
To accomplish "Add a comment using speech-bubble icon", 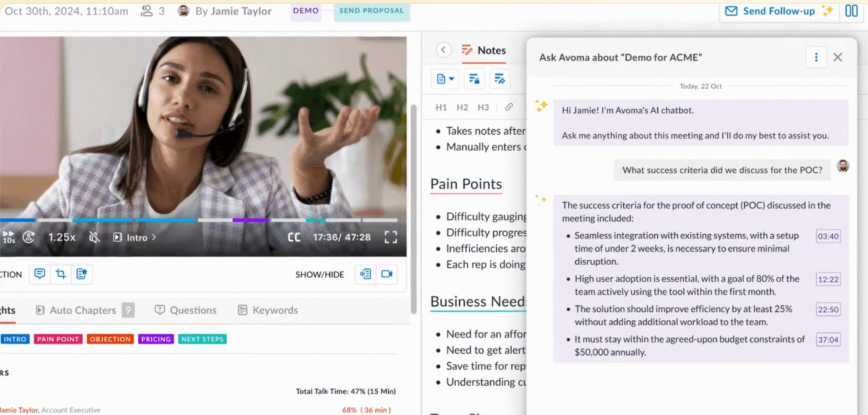I will (39, 274).
